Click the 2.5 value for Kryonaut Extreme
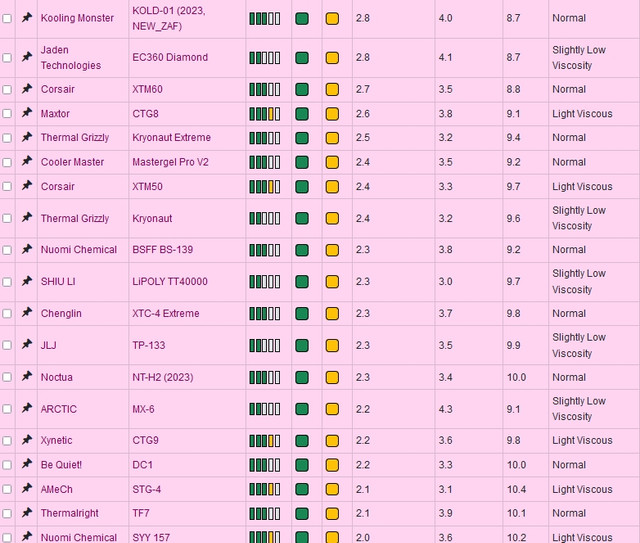640x543 pixels. pos(362,138)
